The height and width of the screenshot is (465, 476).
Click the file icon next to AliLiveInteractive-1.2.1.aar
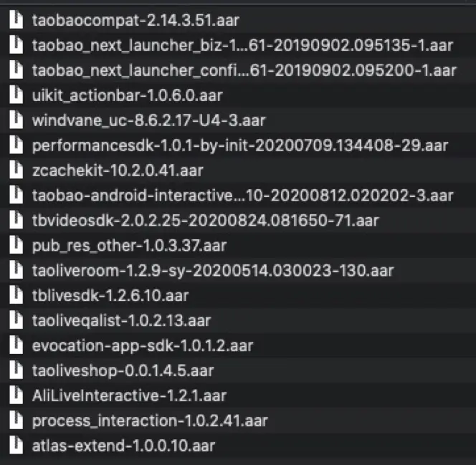tap(16, 396)
